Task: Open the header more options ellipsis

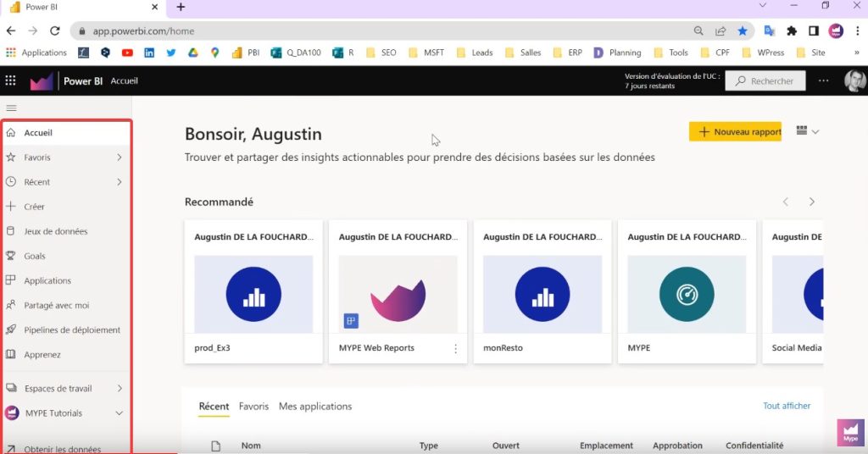Action: [824, 80]
